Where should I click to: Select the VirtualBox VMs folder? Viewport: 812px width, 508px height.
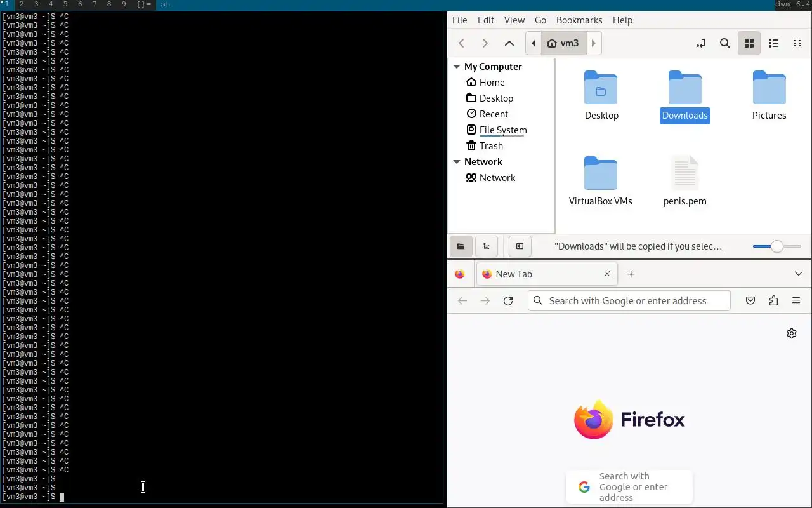coord(601,182)
